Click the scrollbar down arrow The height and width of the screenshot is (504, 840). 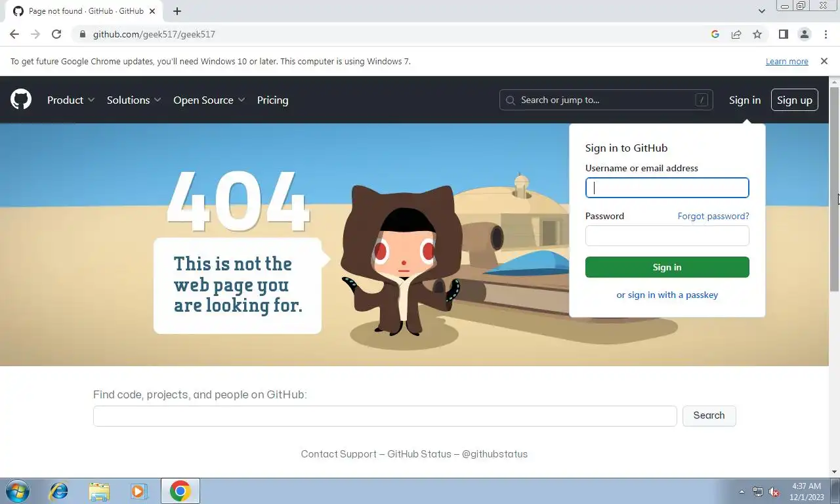coord(835,472)
